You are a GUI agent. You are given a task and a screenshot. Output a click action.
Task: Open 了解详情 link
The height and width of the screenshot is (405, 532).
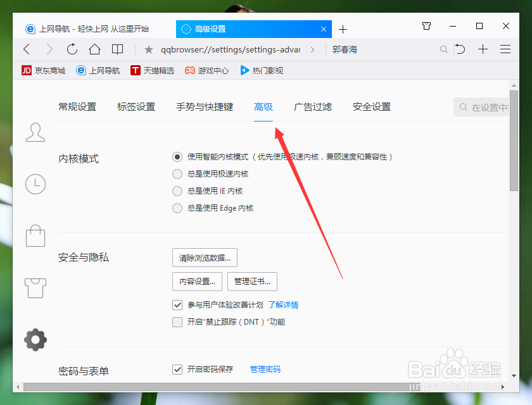[283, 305]
